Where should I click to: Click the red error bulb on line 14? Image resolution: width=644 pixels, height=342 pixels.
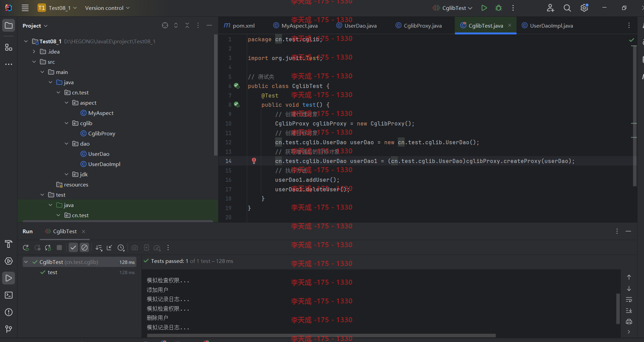(x=254, y=161)
